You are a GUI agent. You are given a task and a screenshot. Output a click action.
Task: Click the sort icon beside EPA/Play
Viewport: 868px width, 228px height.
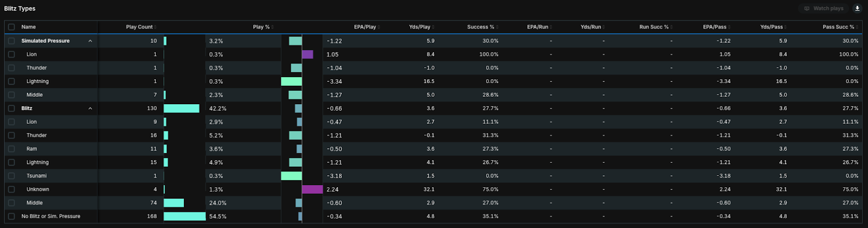pos(379,27)
